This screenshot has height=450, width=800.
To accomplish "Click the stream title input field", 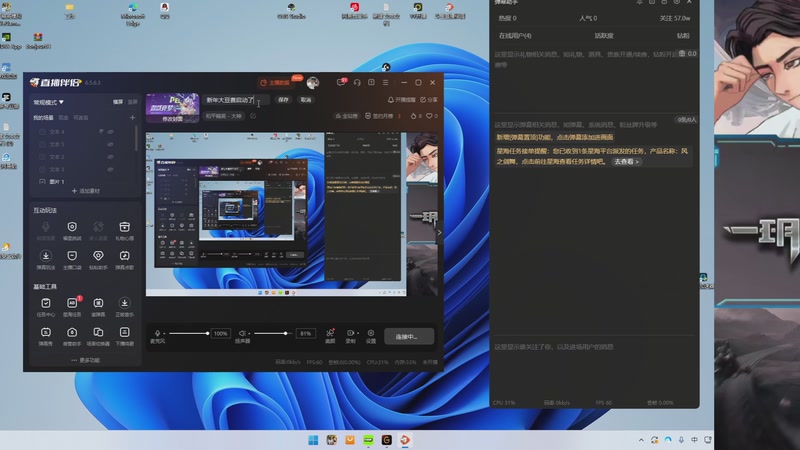I will (x=236, y=100).
